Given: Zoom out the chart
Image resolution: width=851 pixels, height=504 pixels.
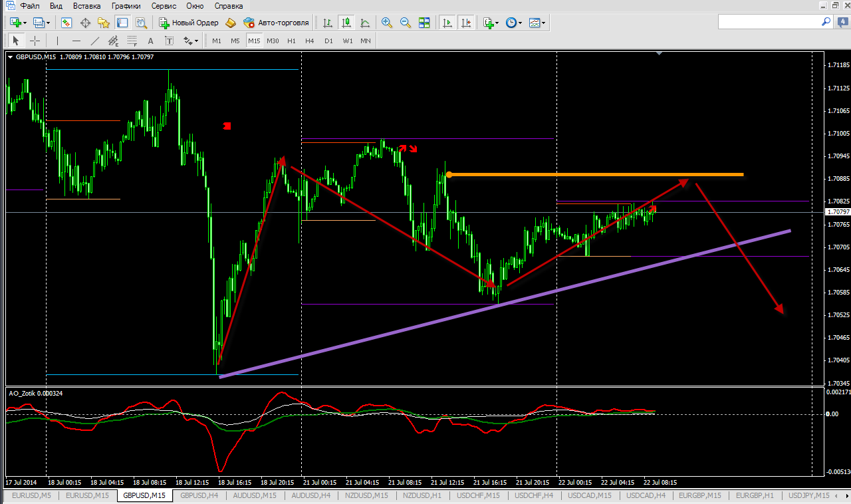Looking at the screenshot, I should coord(406,23).
